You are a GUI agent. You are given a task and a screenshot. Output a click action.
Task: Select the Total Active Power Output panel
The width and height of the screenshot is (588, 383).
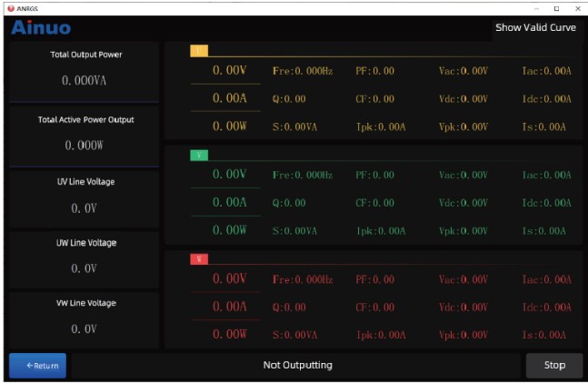85,134
